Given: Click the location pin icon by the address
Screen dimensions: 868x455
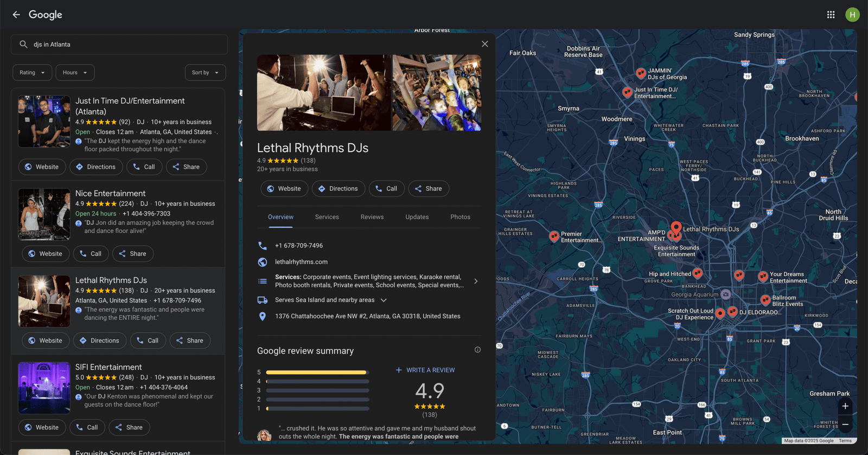Looking at the screenshot, I should [263, 316].
